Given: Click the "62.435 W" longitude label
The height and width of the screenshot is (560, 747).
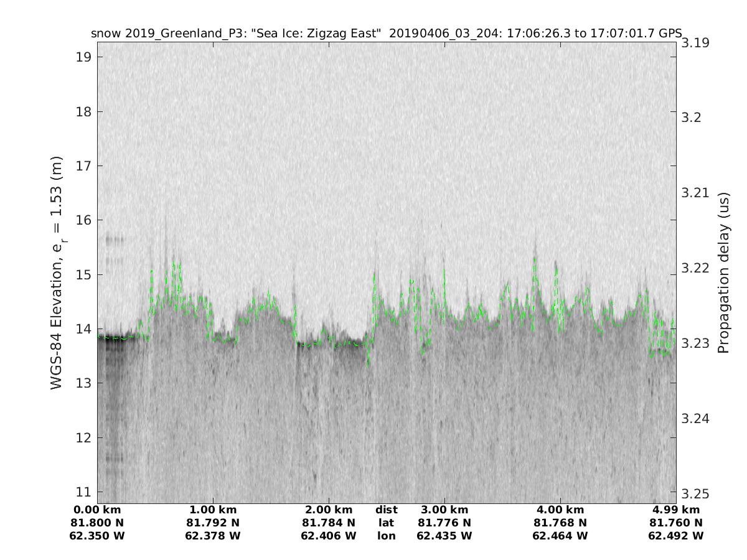Looking at the screenshot, I should 444,536.
